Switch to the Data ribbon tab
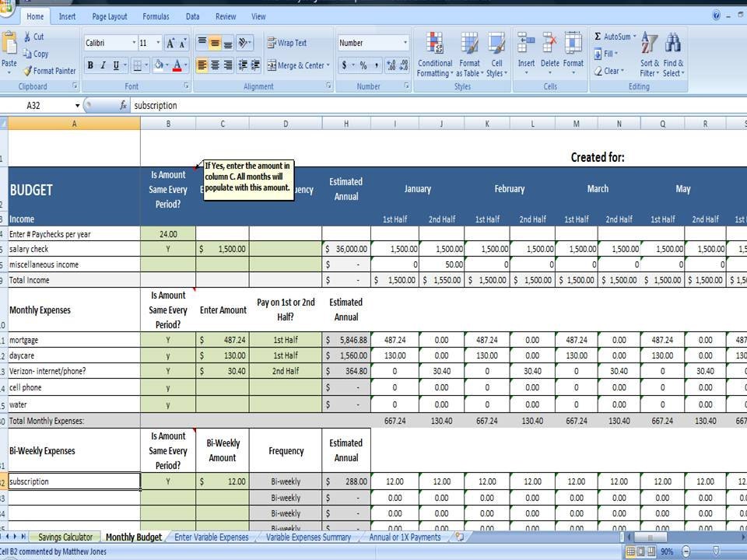 192,16
